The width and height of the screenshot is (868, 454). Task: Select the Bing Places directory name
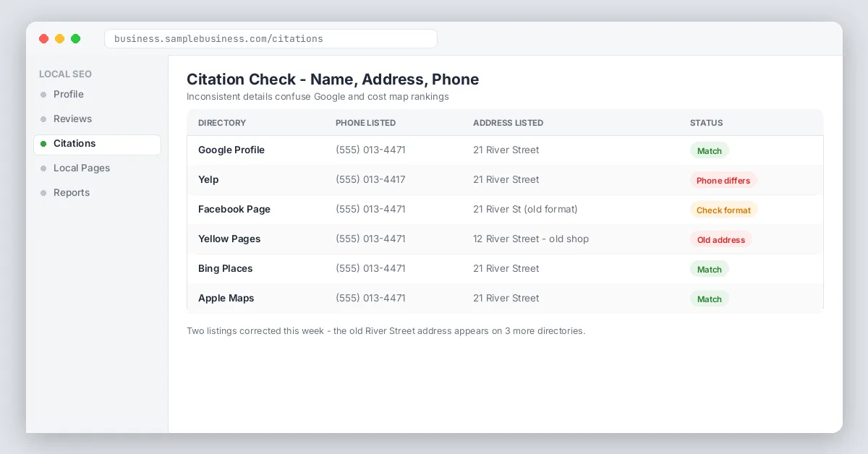point(226,269)
